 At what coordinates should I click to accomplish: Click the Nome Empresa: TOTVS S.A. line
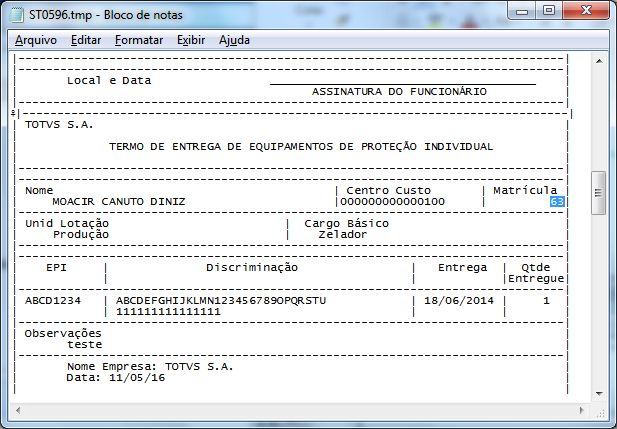150,367
